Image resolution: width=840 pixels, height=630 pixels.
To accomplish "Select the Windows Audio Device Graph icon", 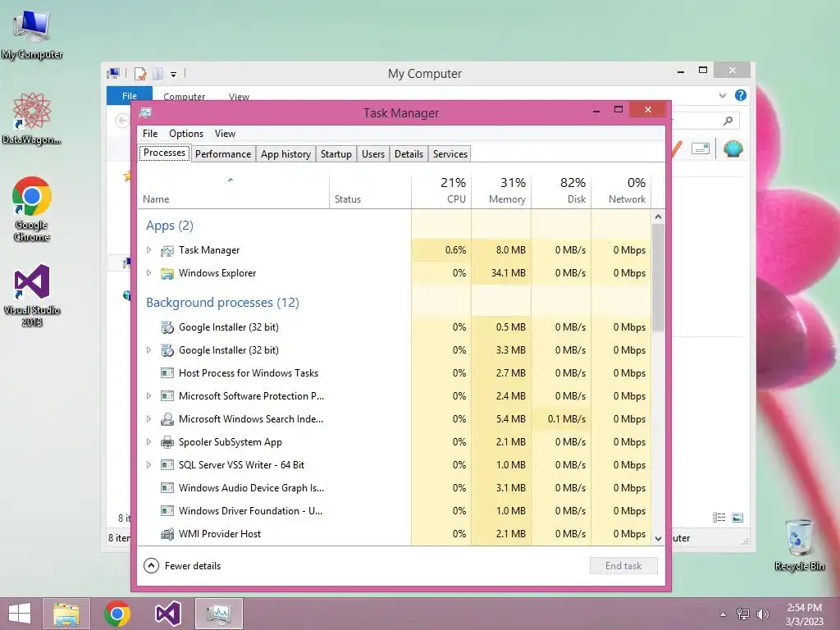I will (167, 488).
